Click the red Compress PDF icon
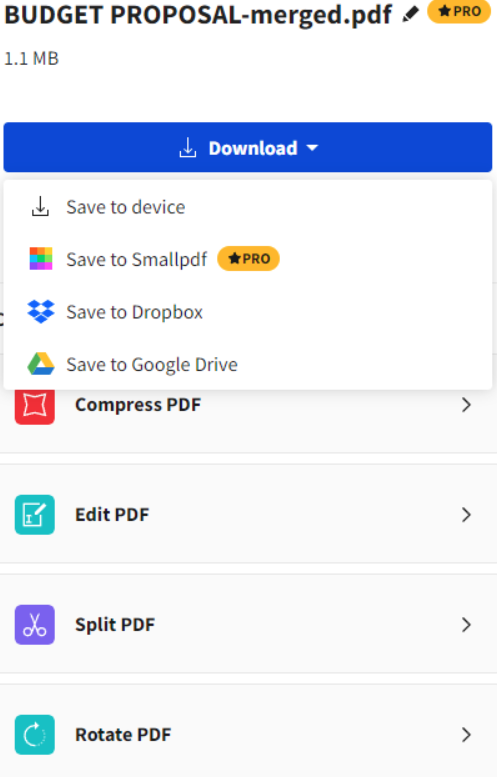Screen dimensions: 497x777 click(35, 406)
